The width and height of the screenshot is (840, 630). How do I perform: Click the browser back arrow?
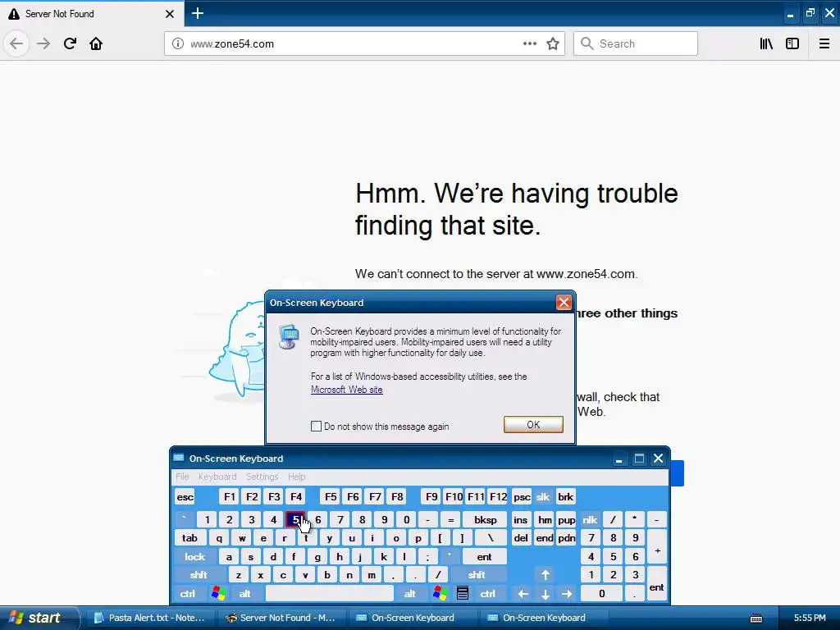point(16,43)
